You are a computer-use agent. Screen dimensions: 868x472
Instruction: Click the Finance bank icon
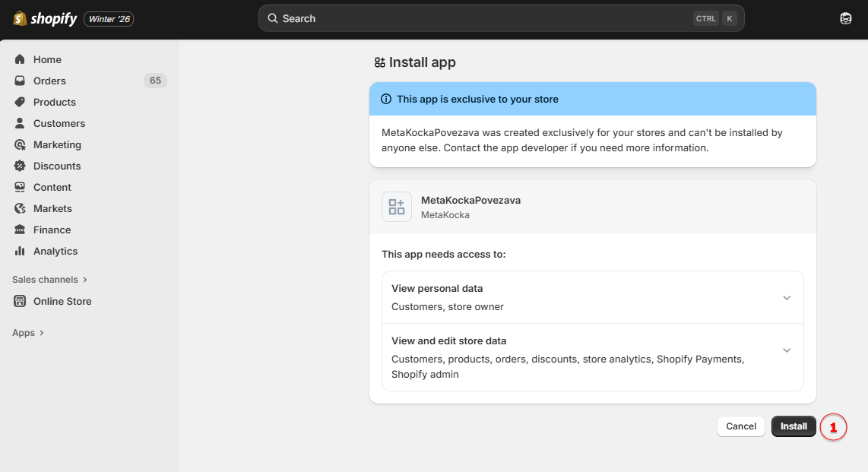pos(20,230)
